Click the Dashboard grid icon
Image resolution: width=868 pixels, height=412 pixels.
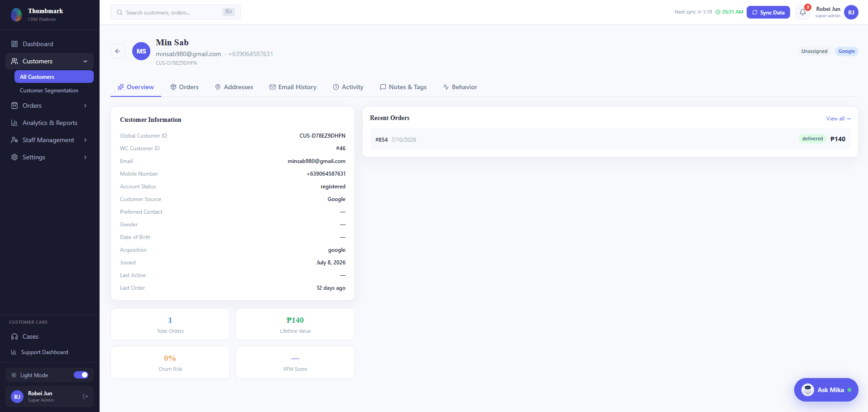[14, 44]
